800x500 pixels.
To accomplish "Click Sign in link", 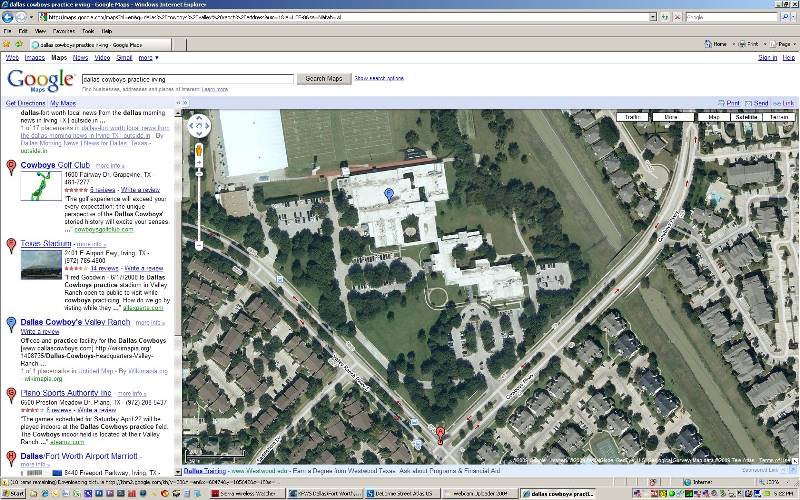I will (767, 58).
